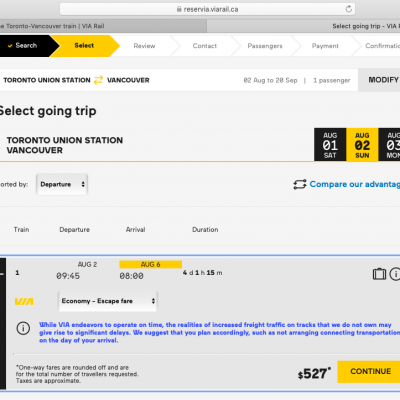Select the AUG 01 SAT date tab

pyautogui.click(x=330, y=145)
